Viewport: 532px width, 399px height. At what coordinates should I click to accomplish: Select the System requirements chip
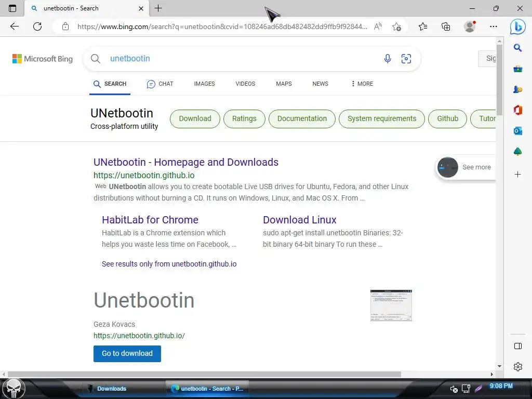coord(382,119)
